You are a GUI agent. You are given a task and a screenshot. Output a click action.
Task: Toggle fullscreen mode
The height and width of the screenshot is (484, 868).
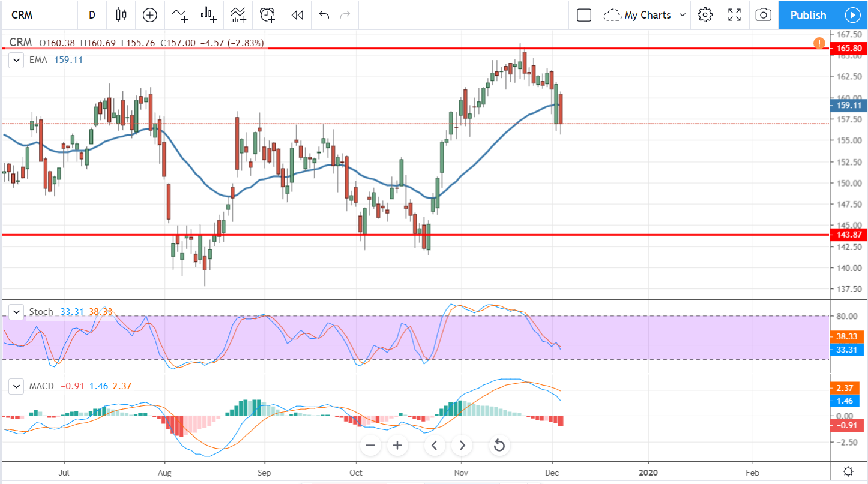(x=734, y=15)
